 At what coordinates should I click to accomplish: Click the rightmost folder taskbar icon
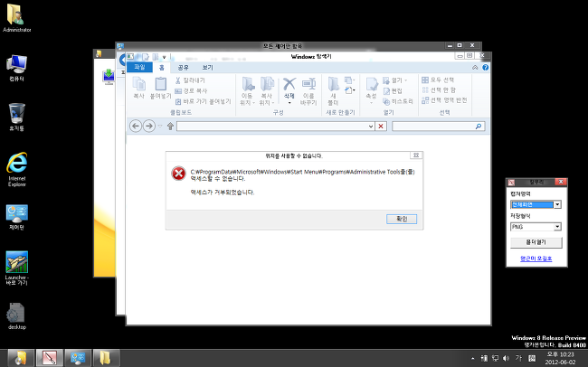[x=106, y=358]
